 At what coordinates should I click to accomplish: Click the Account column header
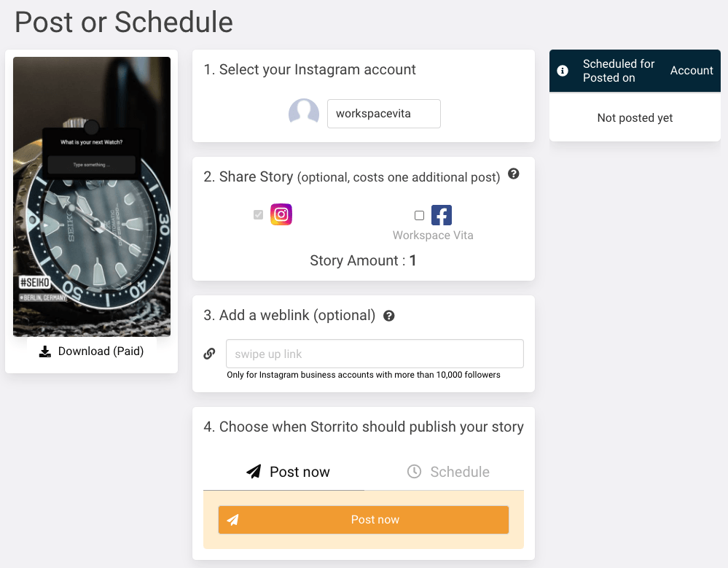692,71
